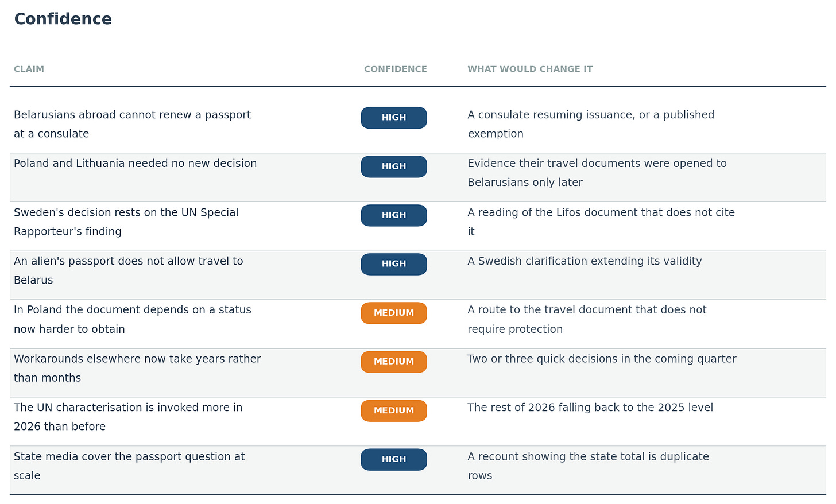Click the Swedish clarification extending validity text
Screen dimensions: 836x504
point(585,261)
